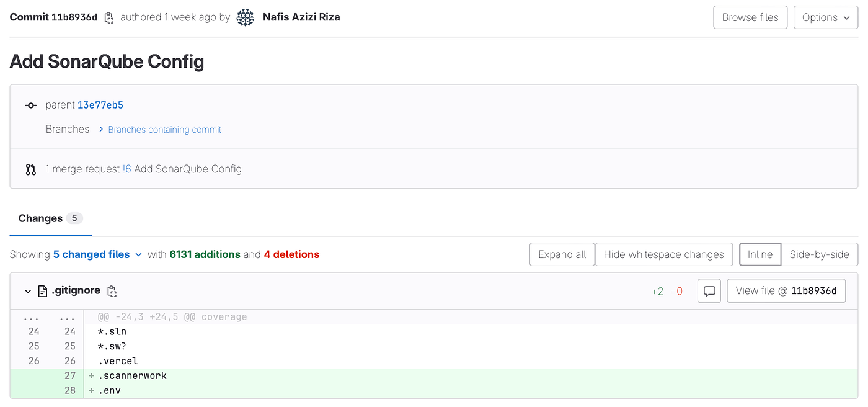Open author Nafis Azizi Riza's profile
This screenshot has height=407, width=868.
click(x=301, y=17)
